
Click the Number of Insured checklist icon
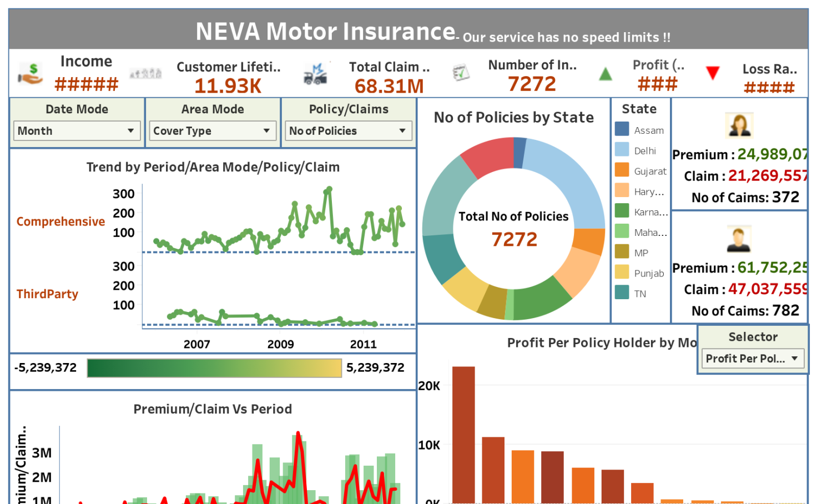(461, 73)
